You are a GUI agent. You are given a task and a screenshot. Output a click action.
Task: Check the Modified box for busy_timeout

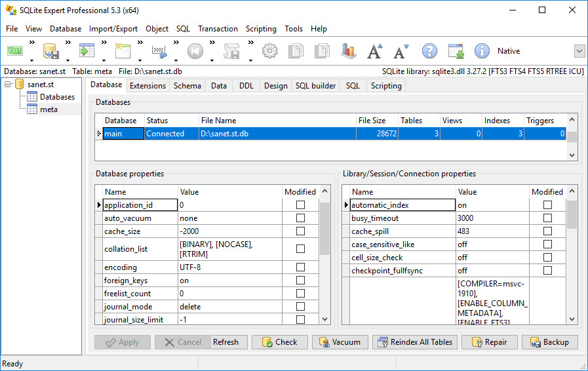point(547,218)
